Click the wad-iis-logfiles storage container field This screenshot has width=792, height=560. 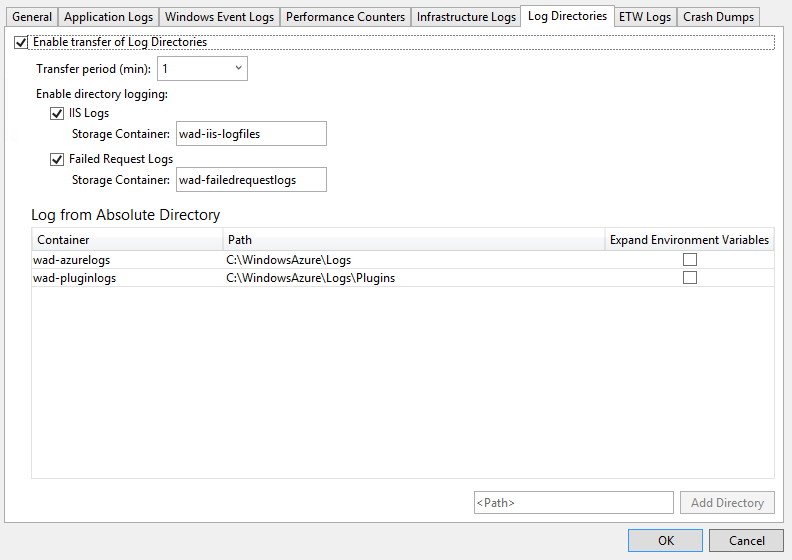pyautogui.click(x=250, y=134)
